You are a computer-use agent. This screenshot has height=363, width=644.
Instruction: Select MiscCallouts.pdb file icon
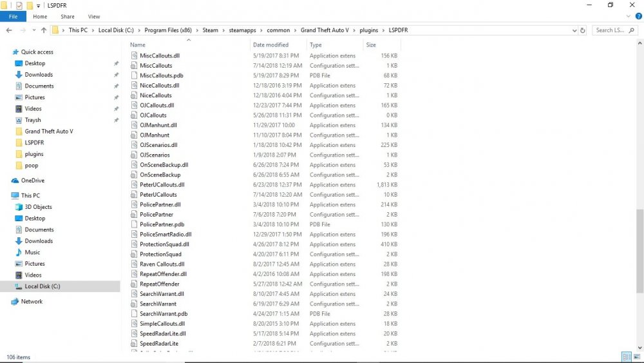click(x=134, y=75)
